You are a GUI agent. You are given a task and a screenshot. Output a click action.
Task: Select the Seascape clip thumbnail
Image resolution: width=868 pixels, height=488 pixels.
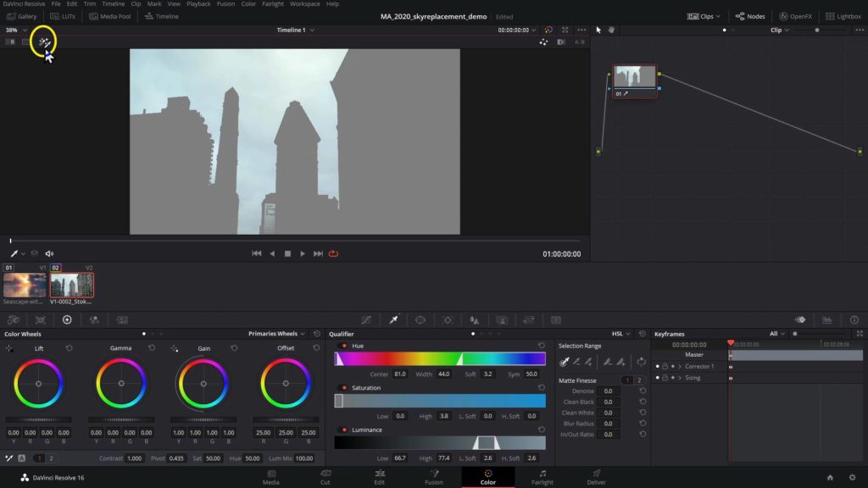[25, 286]
